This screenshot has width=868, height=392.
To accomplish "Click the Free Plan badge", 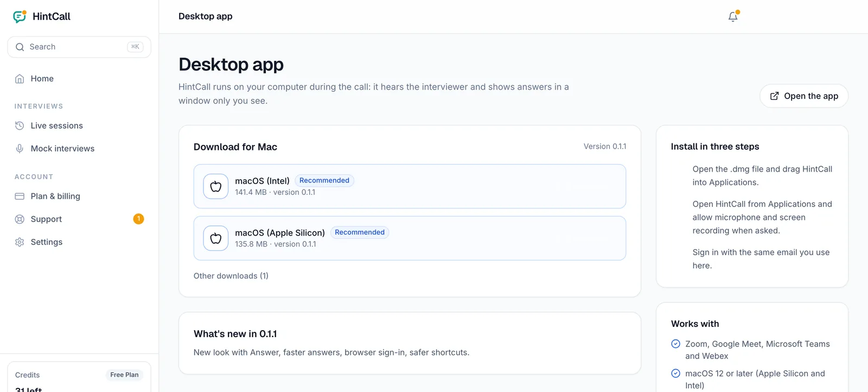I will tap(124, 375).
